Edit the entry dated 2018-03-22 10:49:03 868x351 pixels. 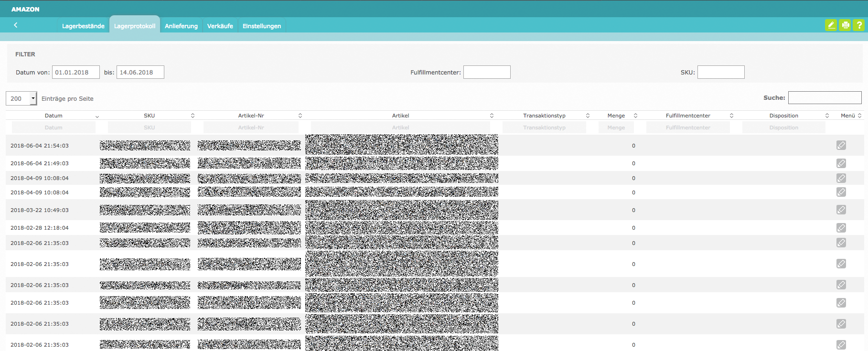[x=841, y=210]
